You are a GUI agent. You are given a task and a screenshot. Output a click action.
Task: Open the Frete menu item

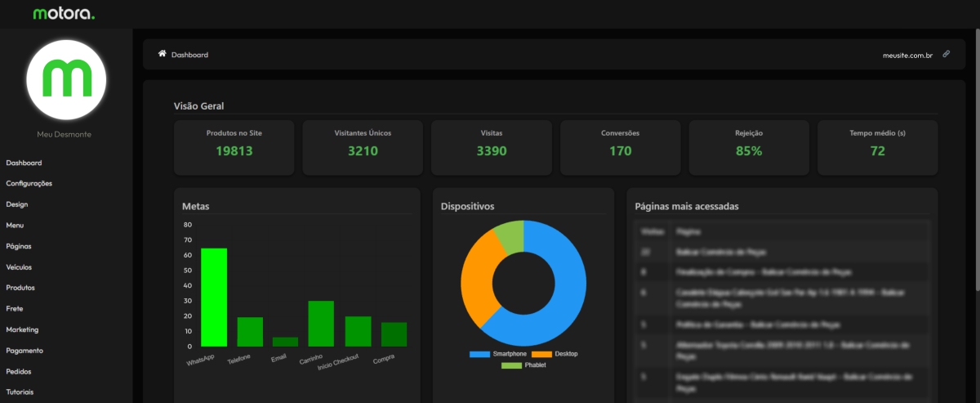[15, 309]
